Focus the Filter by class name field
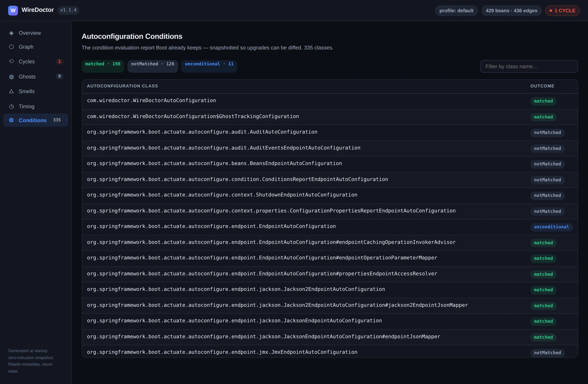Screen dimensions: 588x384 (x=529, y=66)
